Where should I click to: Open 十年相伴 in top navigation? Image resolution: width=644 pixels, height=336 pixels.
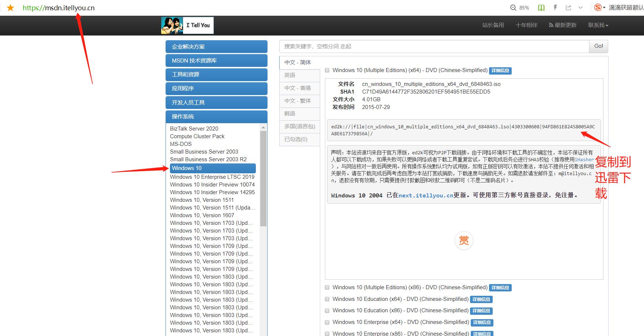[x=526, y=25]
